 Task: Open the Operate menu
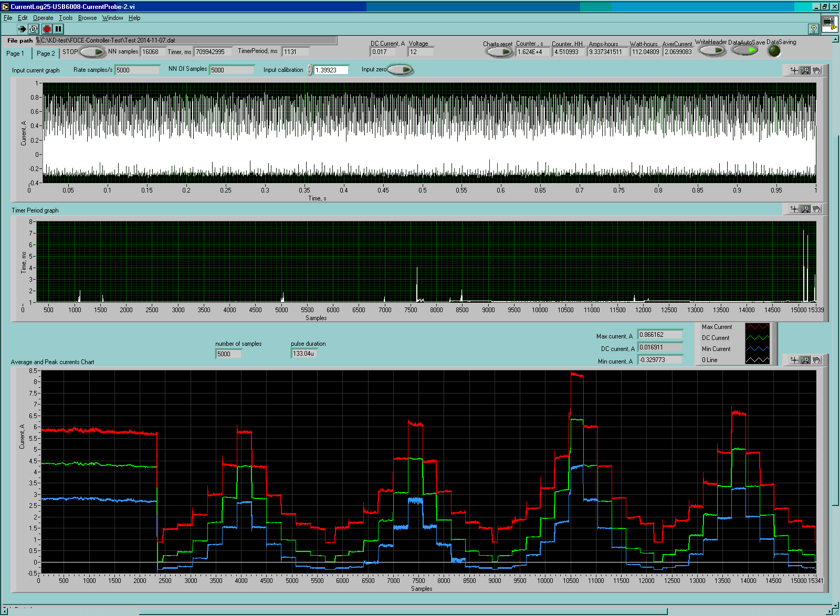pos(43,18)
